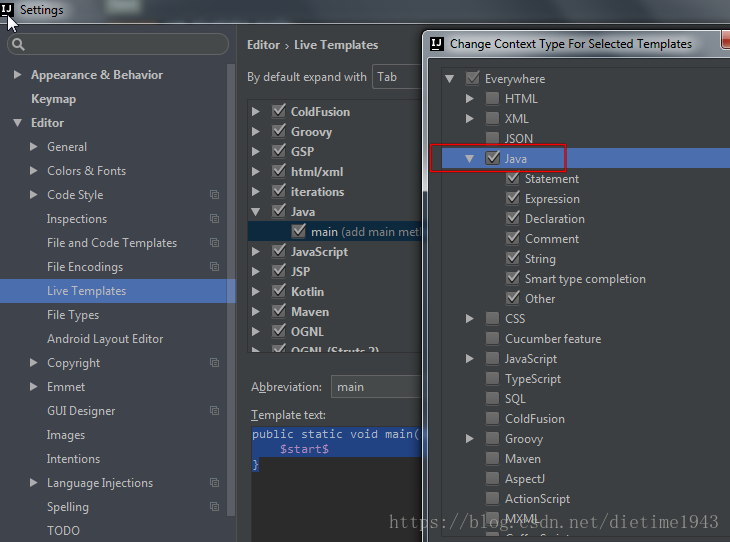Uncheck the main template checkbox

[298, 231]
